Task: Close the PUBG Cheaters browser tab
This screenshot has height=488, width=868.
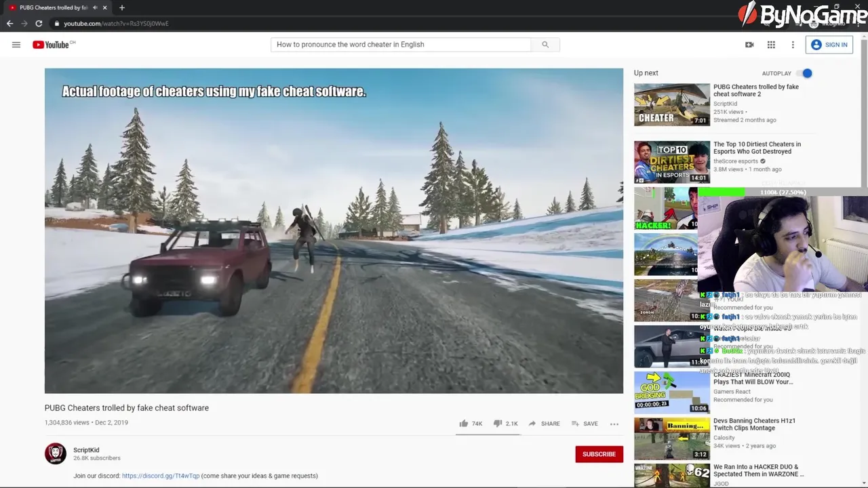Action: pyautogui.click(x=104, y=7)
